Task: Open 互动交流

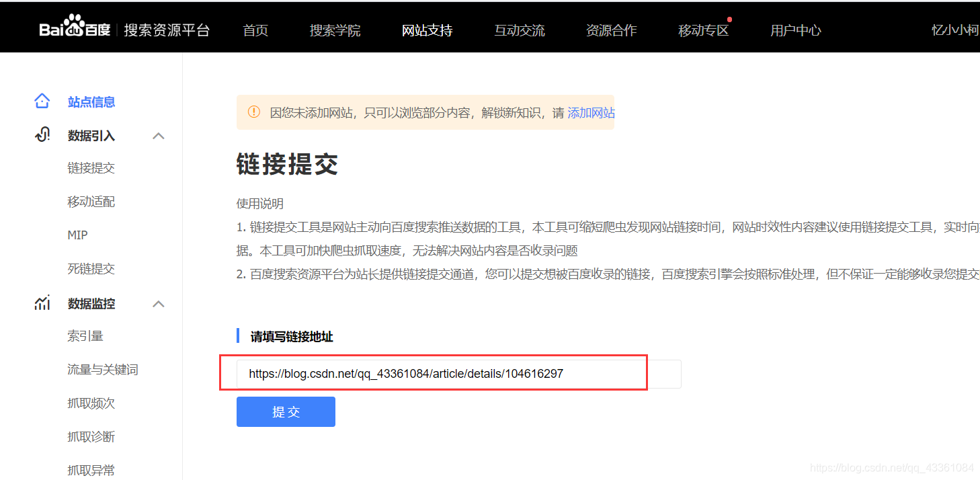Action: click(519, 30)
